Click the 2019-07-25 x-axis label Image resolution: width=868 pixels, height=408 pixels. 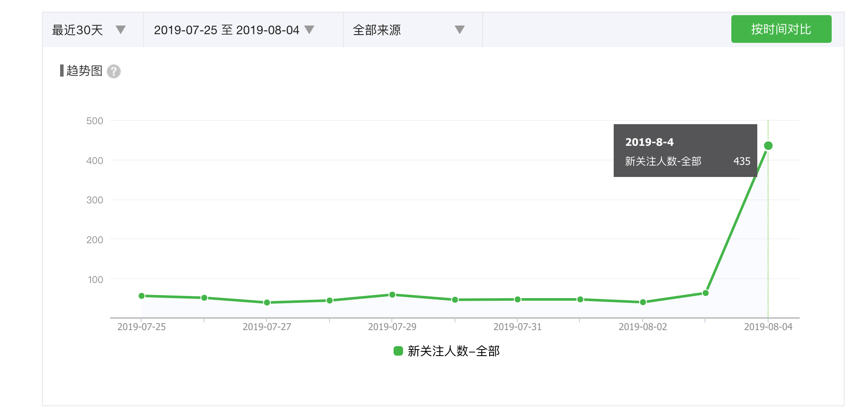pyautogui.click(x=141, y=327)
